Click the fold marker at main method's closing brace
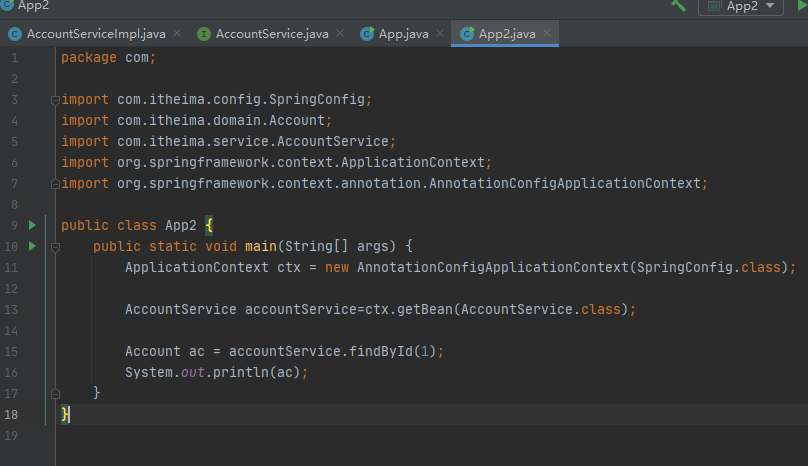Image resolution: width=808 pixels, height=466 pixels. click(x=56, y=392)
